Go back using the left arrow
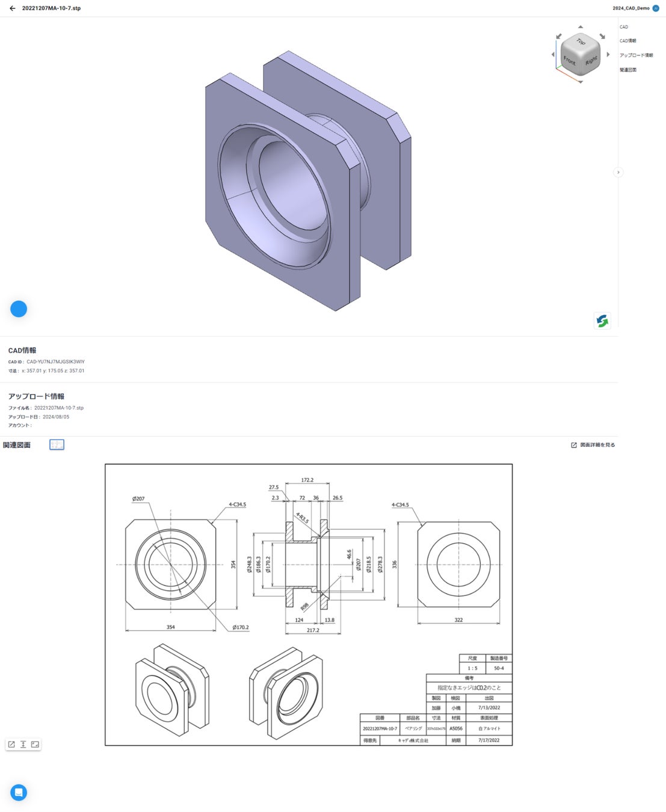666x812 pixels. pyautogui.click(x=12, y=8)
